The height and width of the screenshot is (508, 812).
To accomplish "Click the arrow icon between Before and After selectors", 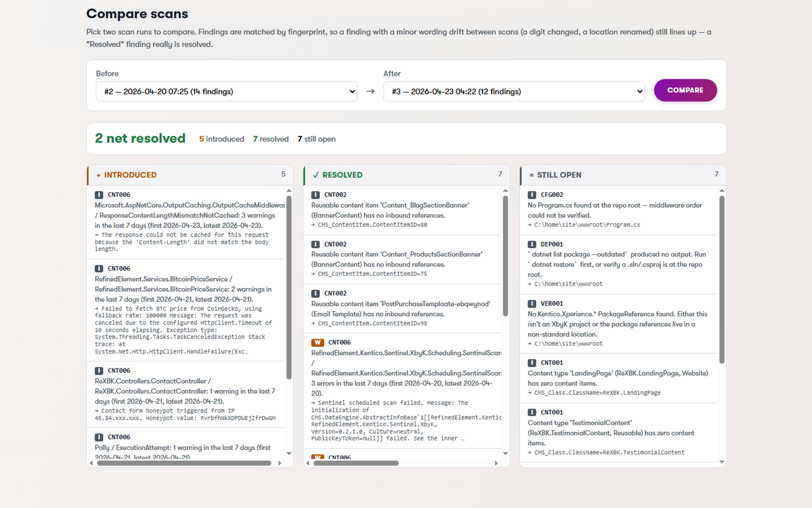I will point(370,91).
